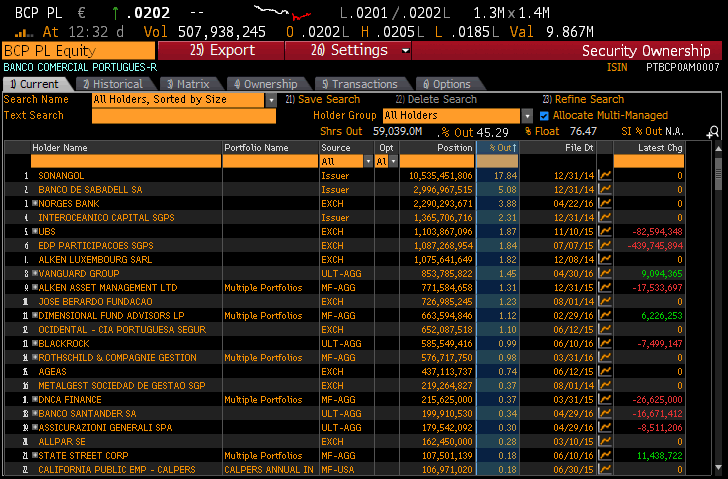
Task: Open chart icon for DIMENSIONAL FUND ADVISORS row
Action: pos(604,315)
